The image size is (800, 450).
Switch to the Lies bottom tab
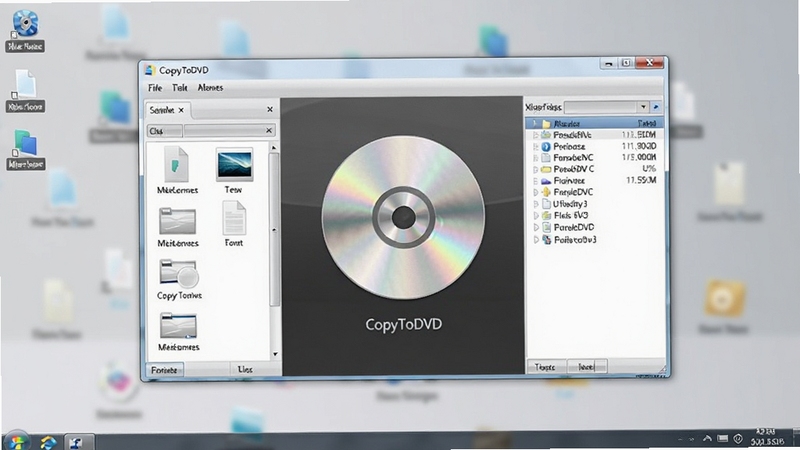245,369
